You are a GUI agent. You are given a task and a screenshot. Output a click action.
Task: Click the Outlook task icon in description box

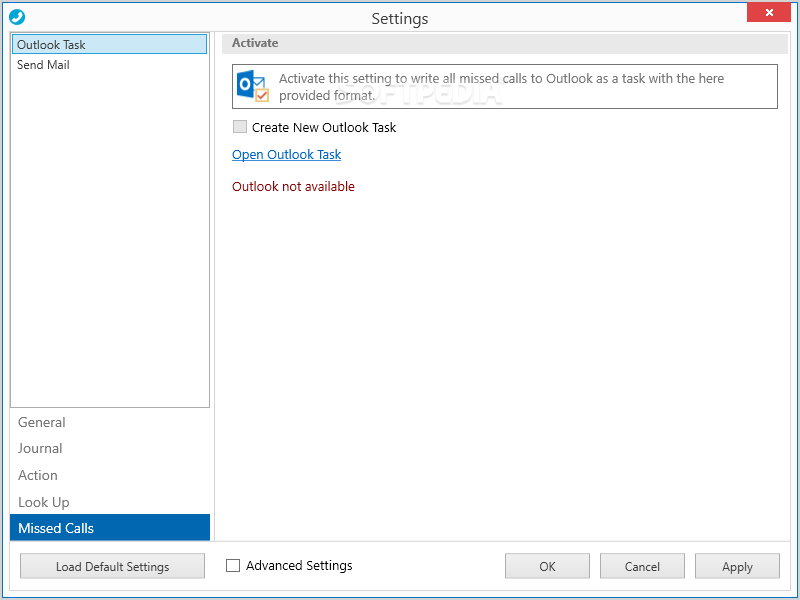point(253,86)
